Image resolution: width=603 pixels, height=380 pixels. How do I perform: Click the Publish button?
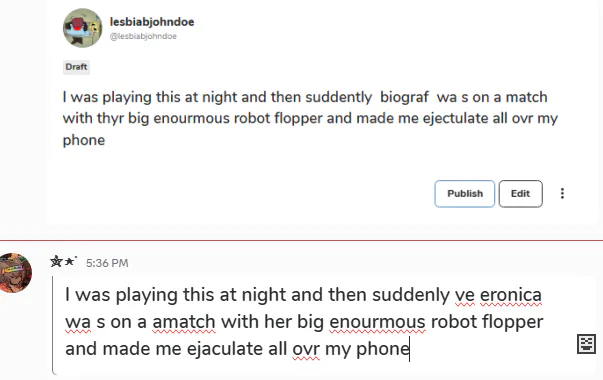click(465, 193)
